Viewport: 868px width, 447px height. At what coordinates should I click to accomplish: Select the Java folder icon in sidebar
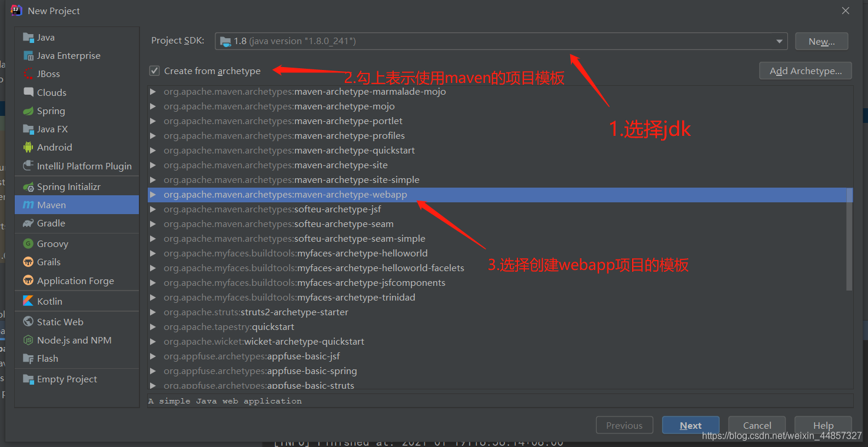pyautogui.click(x=28, y=38)
